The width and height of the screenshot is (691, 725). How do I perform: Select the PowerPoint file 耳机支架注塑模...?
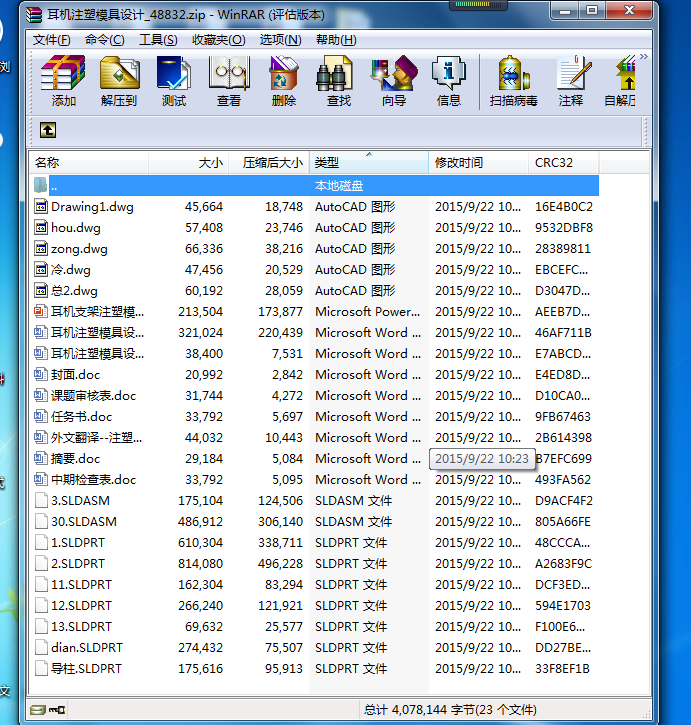click(x=97, y=312)
